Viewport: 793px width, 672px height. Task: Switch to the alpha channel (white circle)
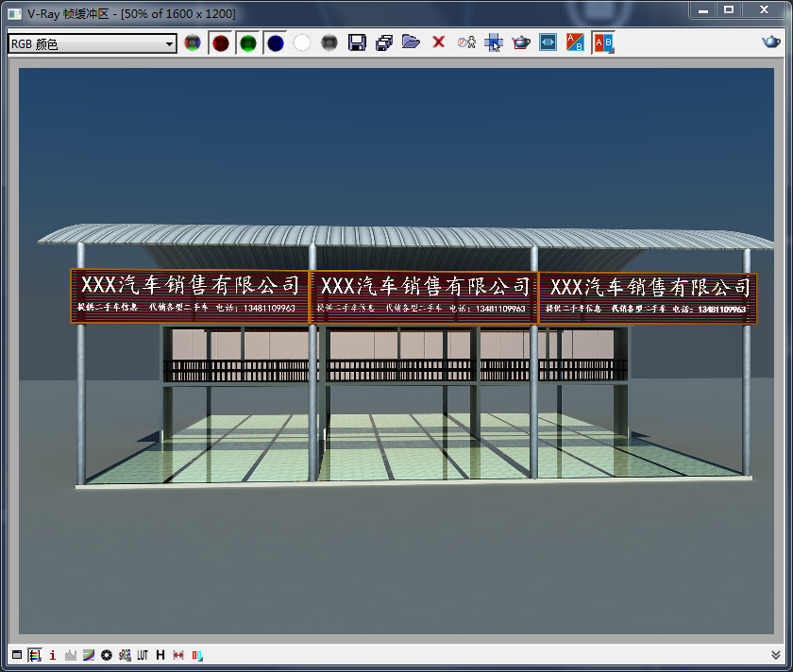(302, 42)
